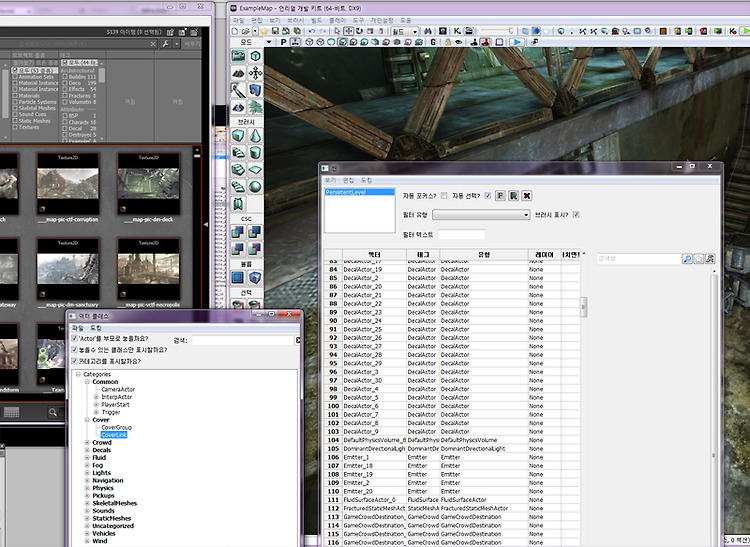Expand the Crowd category
This screenshot has width=750, height=547.
(88, 443)
